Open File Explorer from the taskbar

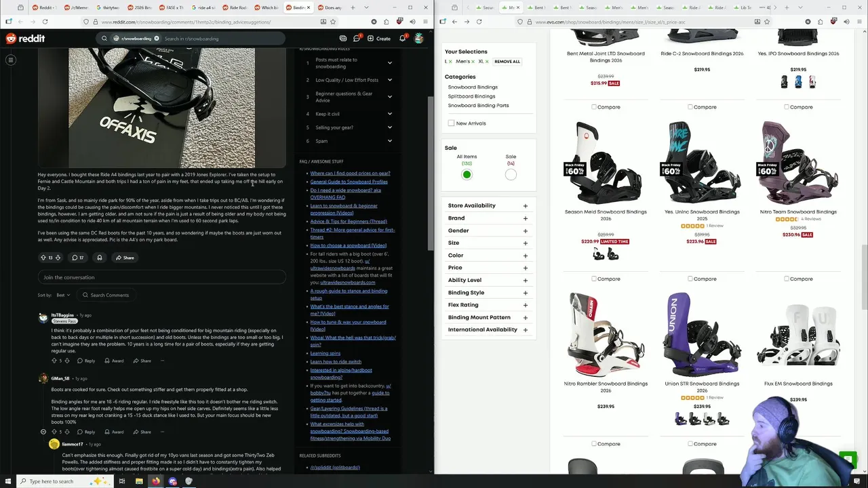pyautogui.click(x=139, y=481)
